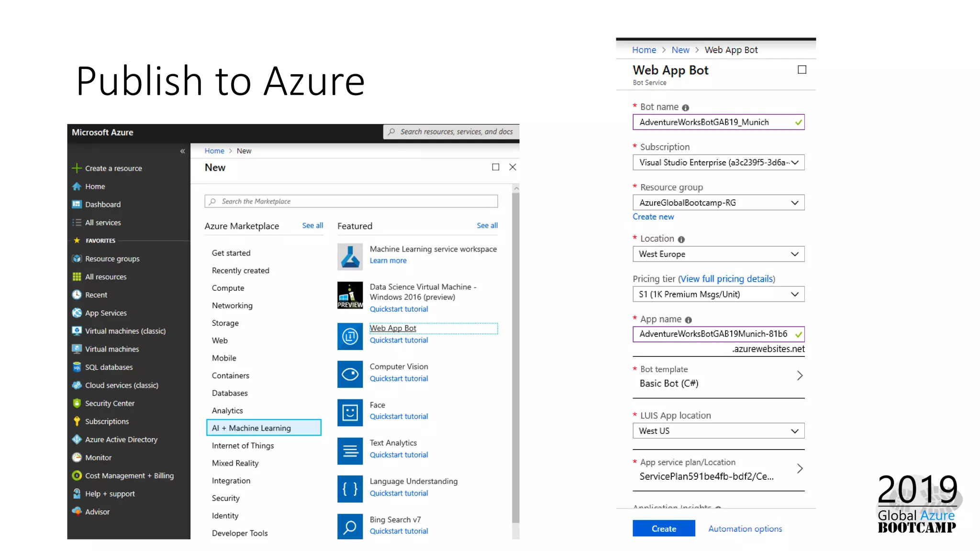Open Virtual machines (classic) icon

tap(77, 331)
